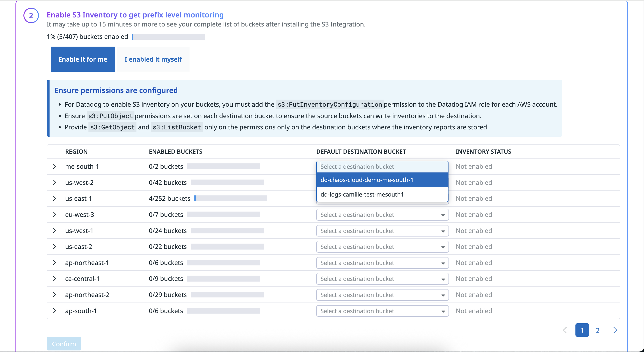Open dropdown arrow for eu-west-3 destination

point(443,215)
